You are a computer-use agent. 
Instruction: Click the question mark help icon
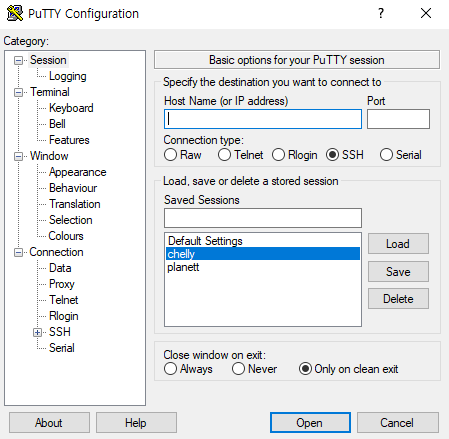click(x=381, y=13)
